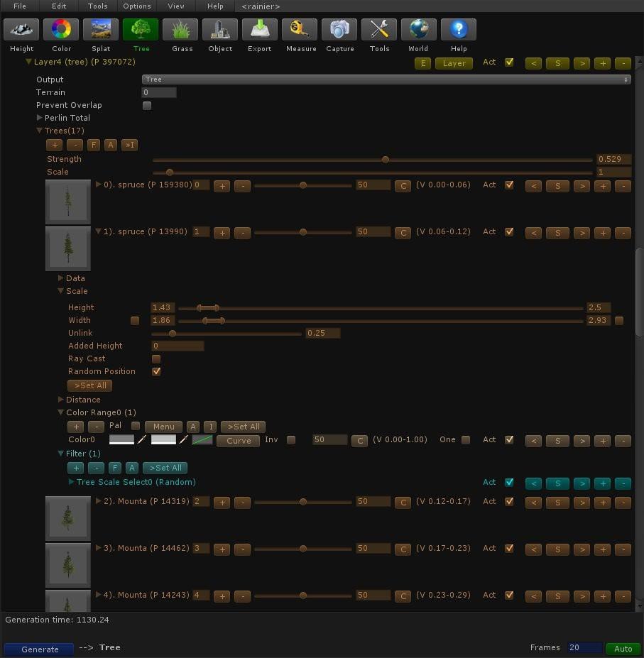Enable the Color0 Inv checkbox
Viewport: 644px width, 658px height.
pos(291,440)
